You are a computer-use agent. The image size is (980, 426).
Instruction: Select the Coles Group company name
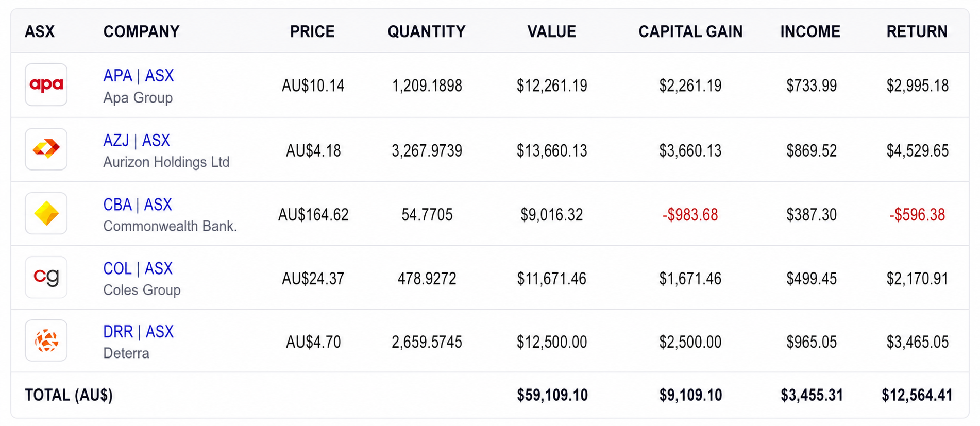(142, 291)
